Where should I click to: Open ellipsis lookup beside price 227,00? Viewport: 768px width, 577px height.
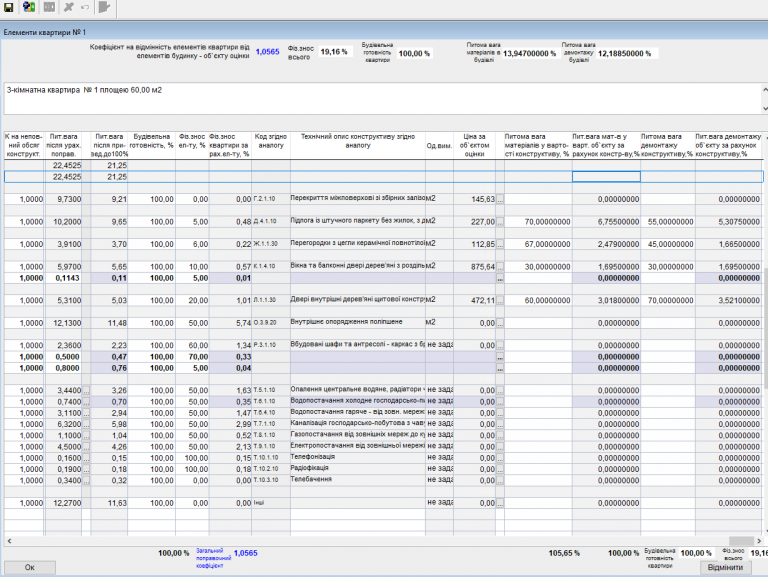coord(500,222)
